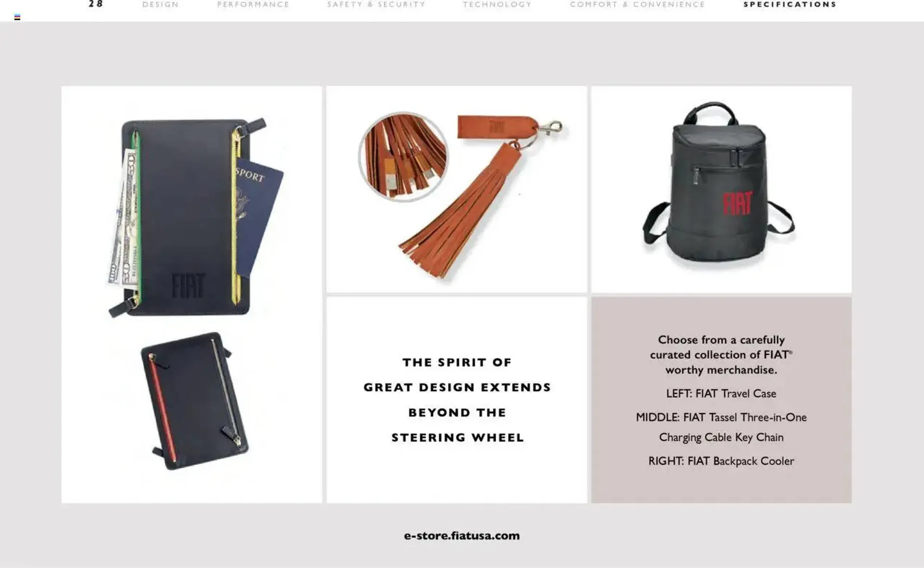Screen dimensions: 924x568
Task: Click the "RIGHT: FIAT Backpack Cooler" caption
Action: pos(721,461)
